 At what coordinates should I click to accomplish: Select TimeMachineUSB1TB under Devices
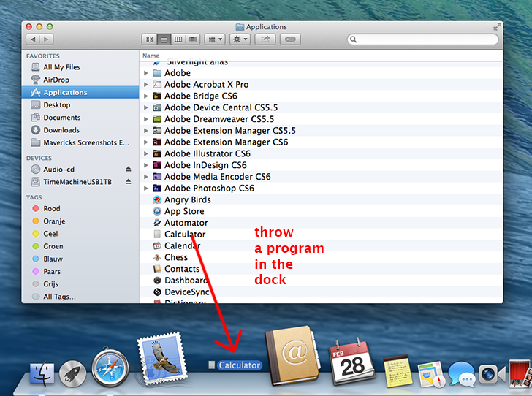(80, 182)
